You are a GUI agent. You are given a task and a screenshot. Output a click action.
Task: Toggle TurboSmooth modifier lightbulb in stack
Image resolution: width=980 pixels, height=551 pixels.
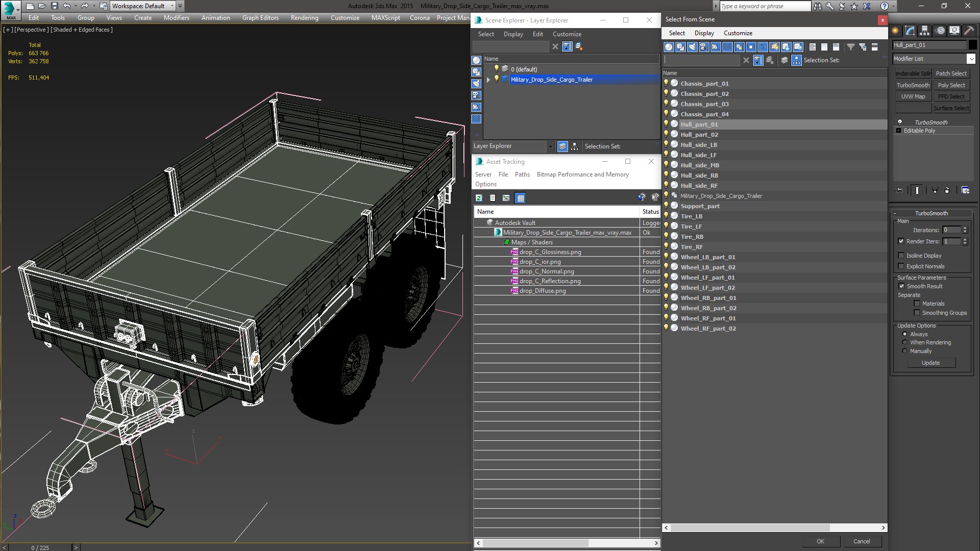tap(900, 122)
